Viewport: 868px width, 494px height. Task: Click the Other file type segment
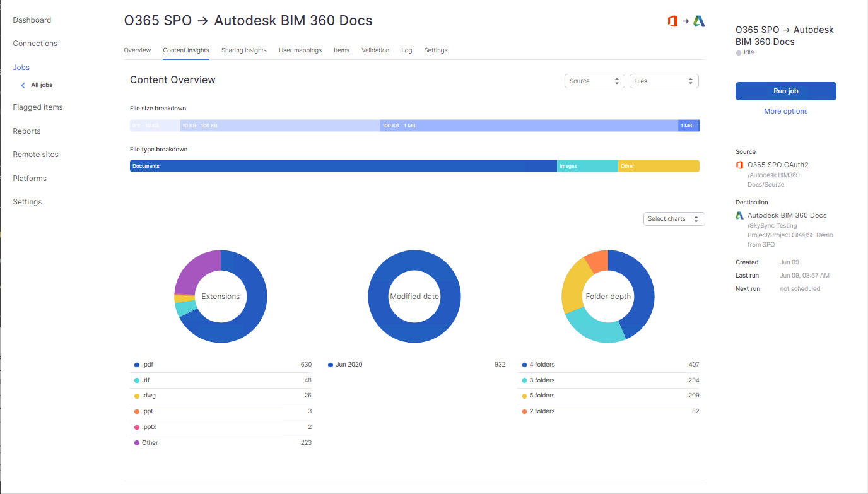[659, 166]
